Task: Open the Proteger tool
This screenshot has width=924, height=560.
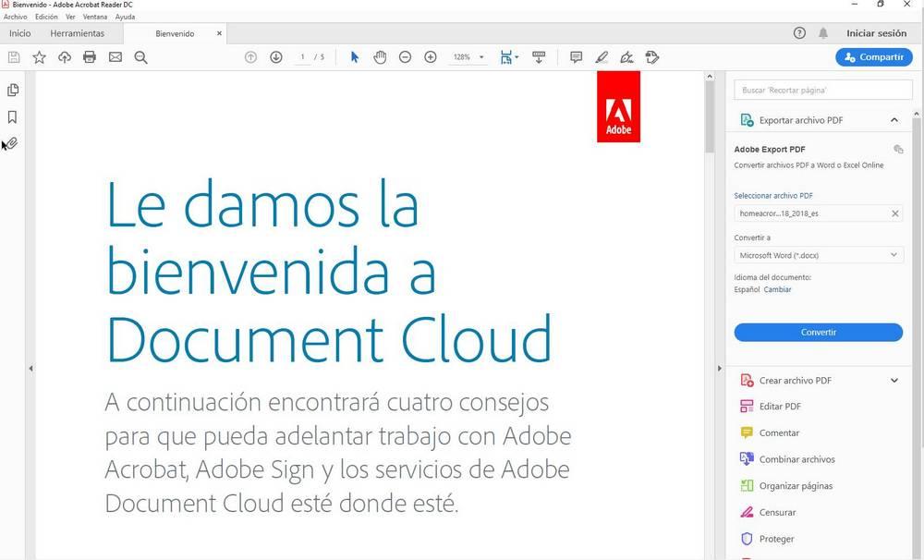Action: point(776,539)
